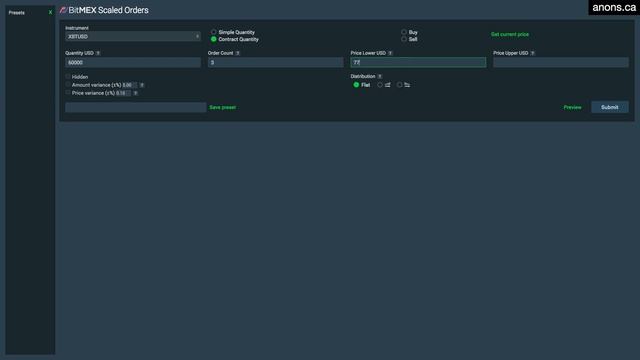Enable the Amount variance checkbox
This screenshot has height=360, width=640.
(x=68, y=84)
